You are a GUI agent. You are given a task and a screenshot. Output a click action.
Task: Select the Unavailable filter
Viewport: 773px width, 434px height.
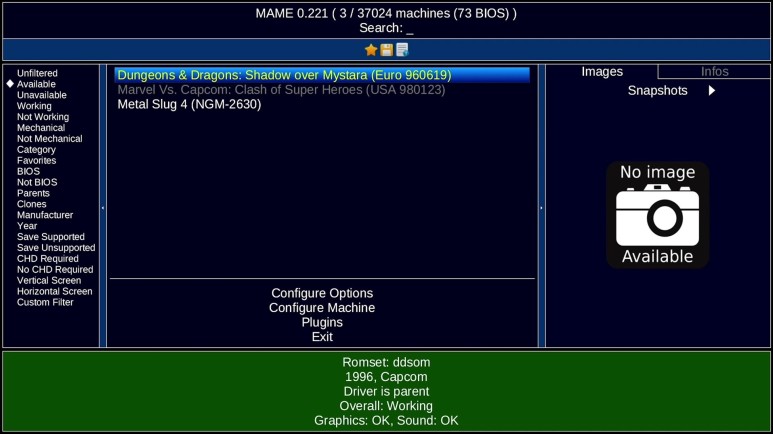tap(41, 95)
